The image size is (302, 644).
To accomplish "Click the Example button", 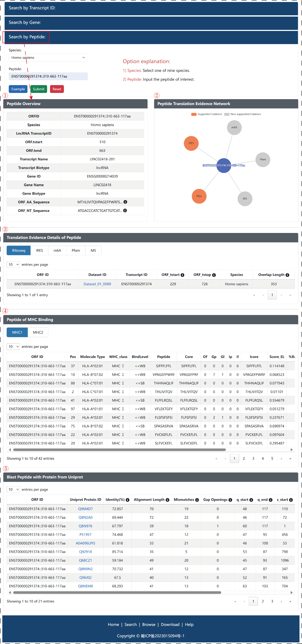I will coord(18,89).
